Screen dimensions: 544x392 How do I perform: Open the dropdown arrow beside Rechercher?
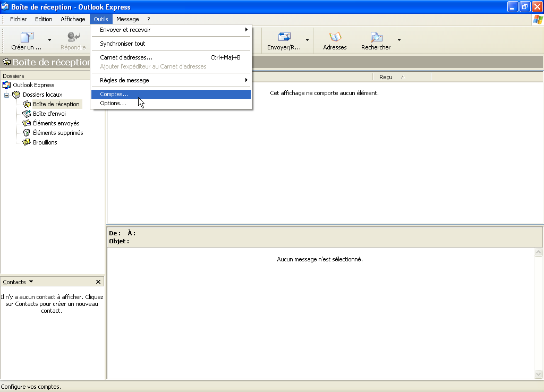(x=399, y=40)
